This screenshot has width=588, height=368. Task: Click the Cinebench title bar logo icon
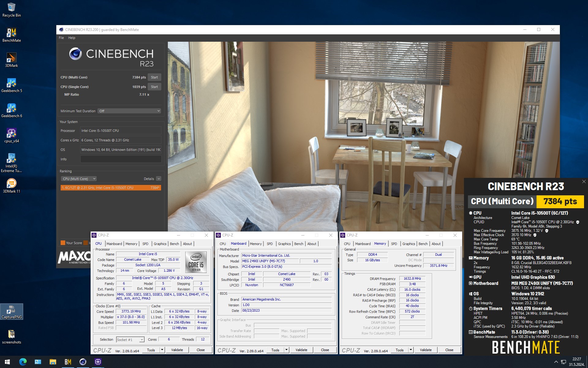pos(61,30)
